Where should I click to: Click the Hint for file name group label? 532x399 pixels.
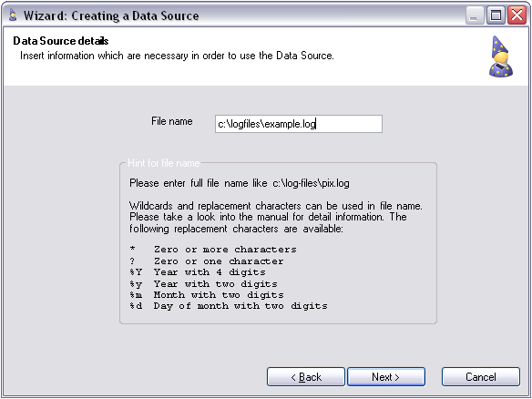(x=164, y=163)
